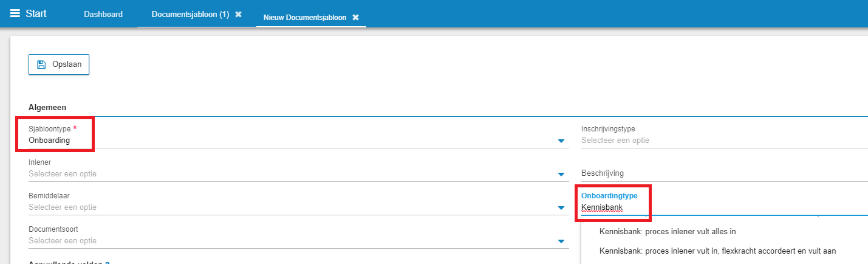Click the Beschrijving input field

point(724,173)
